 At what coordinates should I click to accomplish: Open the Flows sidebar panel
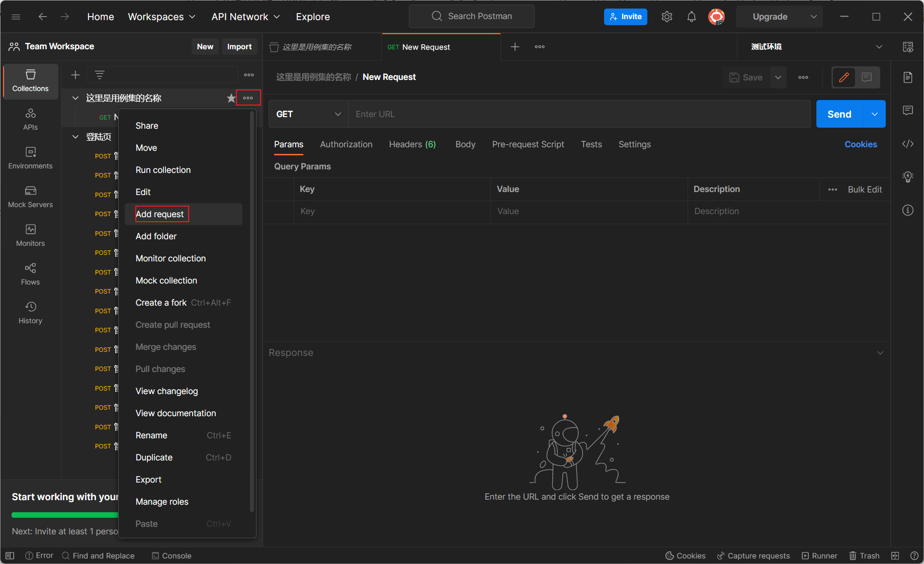click(x=30, y=274)
